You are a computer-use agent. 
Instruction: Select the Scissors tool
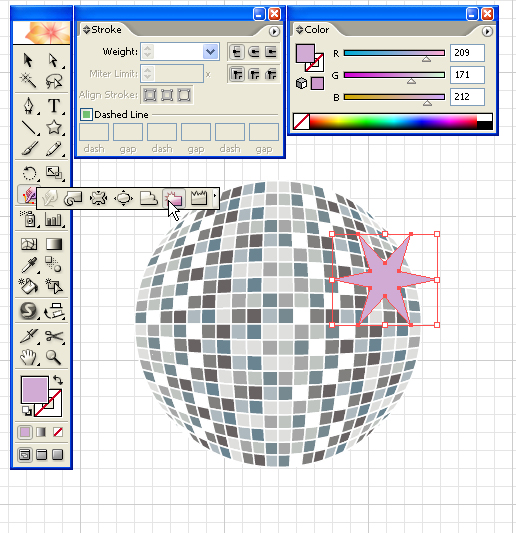coord(54,336)
